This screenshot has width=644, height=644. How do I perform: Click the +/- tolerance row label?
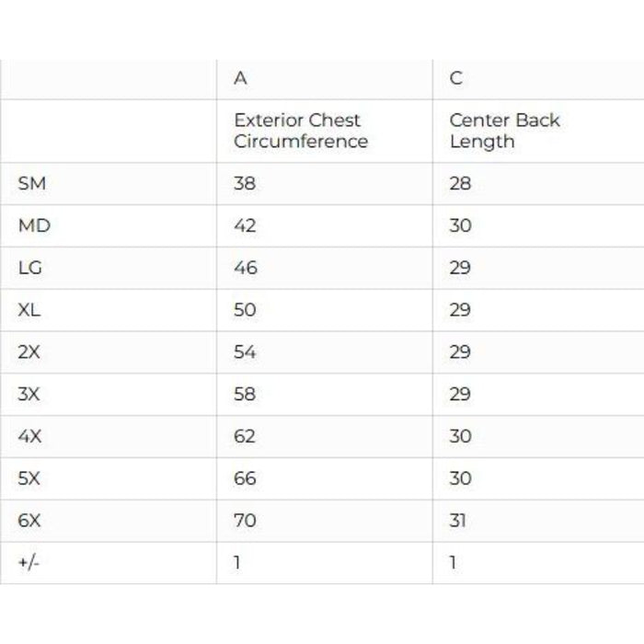(29, 562)
